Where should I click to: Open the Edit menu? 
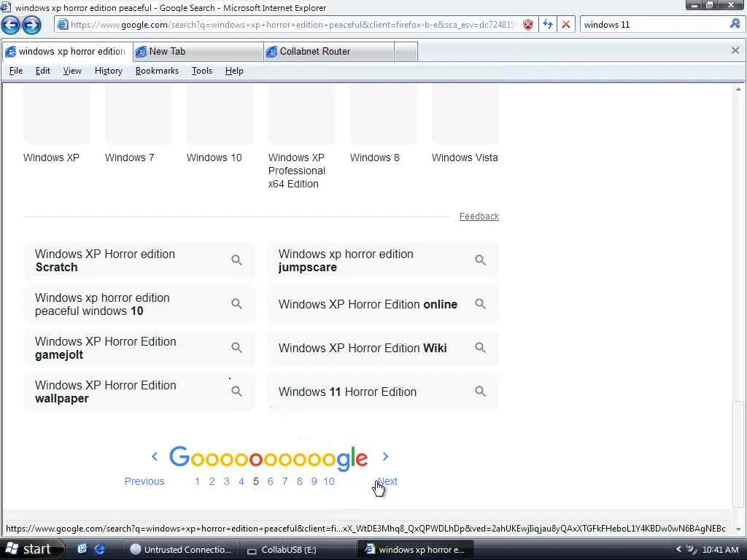43,71
